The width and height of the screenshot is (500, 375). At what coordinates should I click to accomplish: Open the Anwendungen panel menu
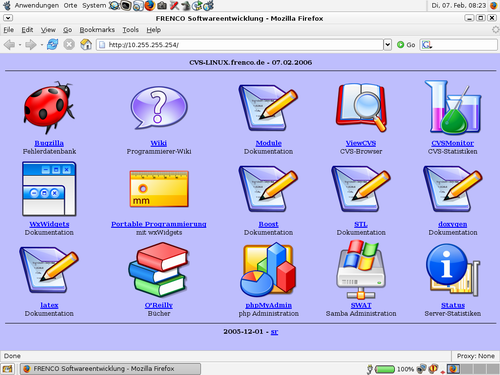37,5
